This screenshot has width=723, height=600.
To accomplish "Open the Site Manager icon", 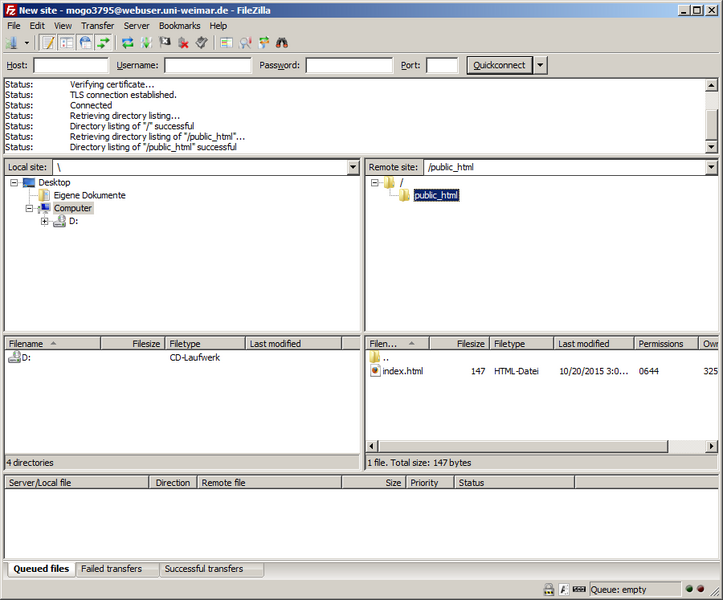I will [12, 43].
